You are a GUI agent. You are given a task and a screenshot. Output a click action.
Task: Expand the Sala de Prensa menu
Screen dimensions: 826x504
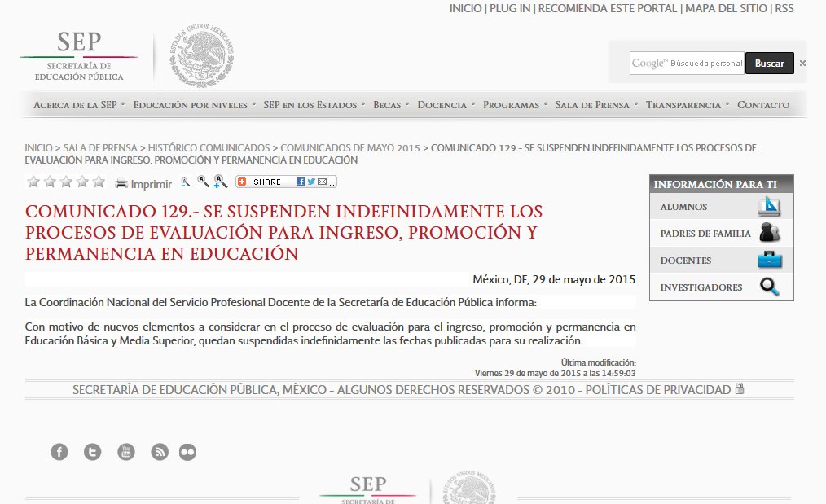(592, 105)
